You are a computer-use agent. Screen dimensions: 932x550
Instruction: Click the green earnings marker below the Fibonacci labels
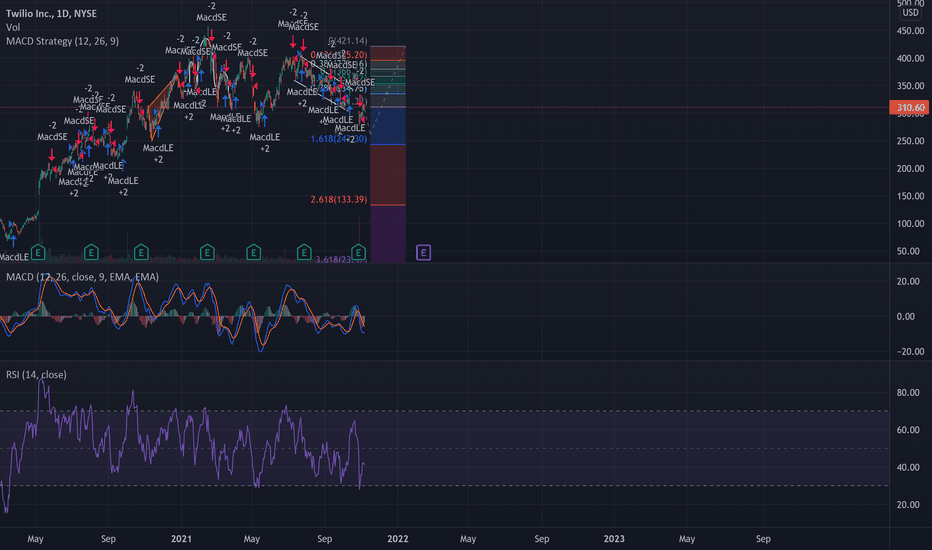tap(358, 253)
